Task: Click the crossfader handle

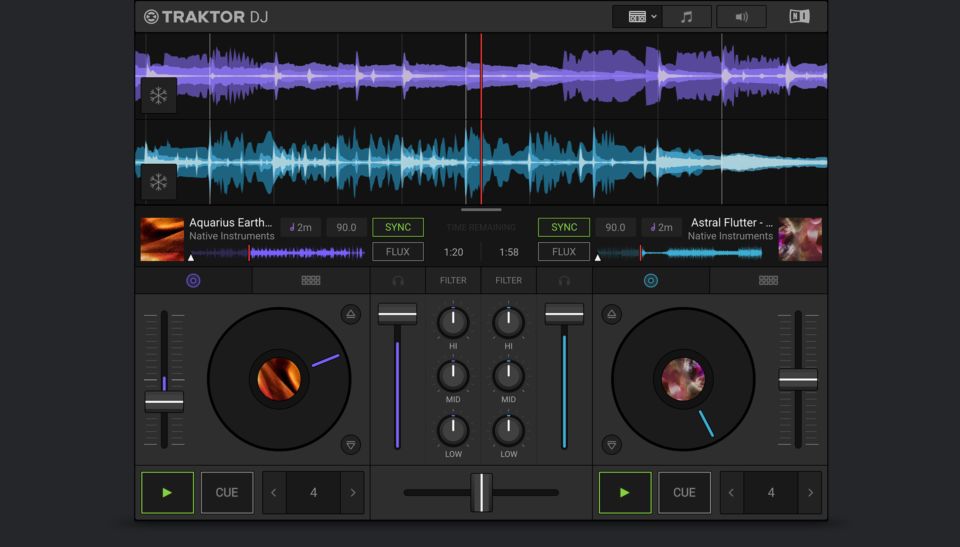Action: pos(481,492)
